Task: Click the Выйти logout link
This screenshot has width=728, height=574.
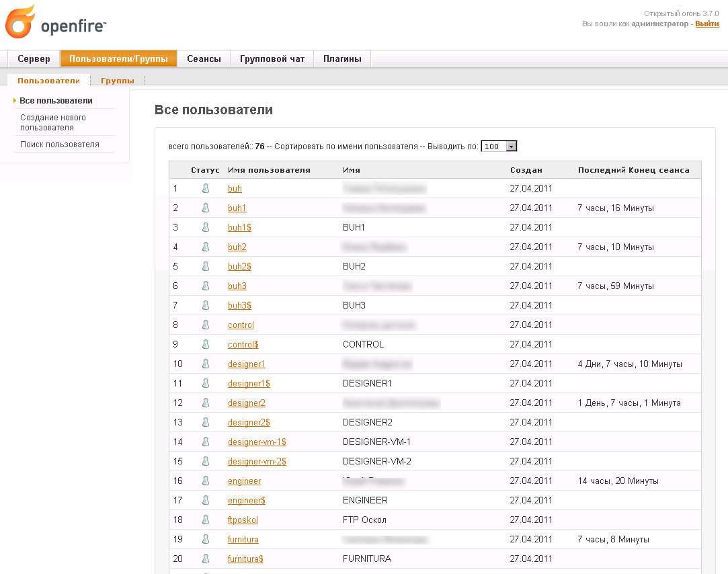Action: 706,24
